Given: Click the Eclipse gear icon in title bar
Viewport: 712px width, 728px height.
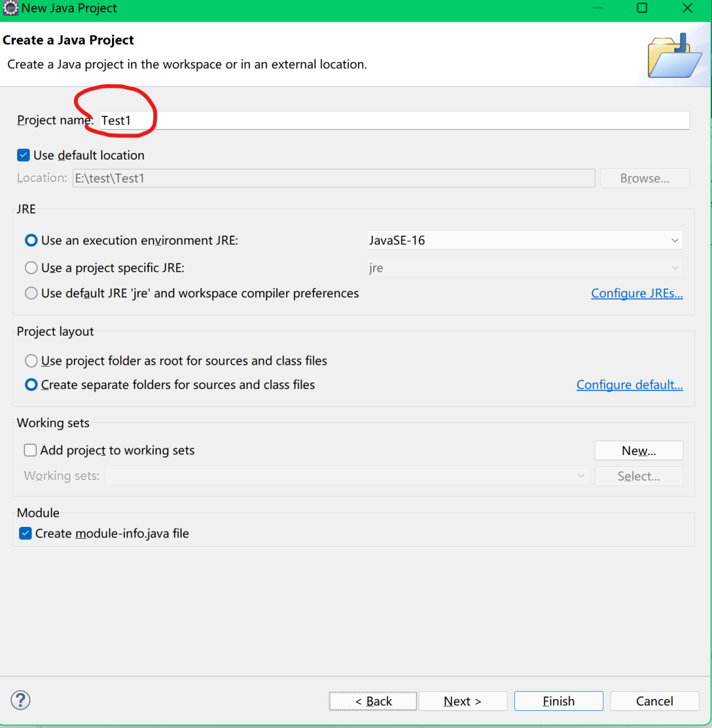Looking at the screenshot, I should (x=10, y=8).
